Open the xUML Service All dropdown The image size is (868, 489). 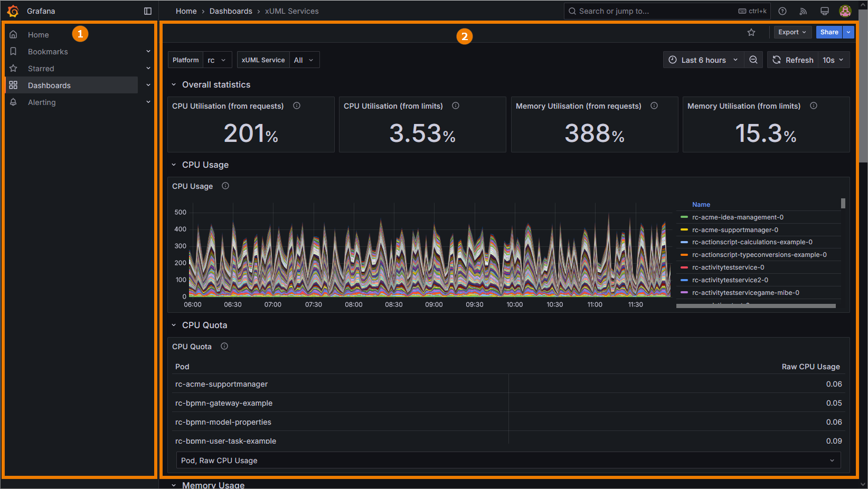pos(304,60)
